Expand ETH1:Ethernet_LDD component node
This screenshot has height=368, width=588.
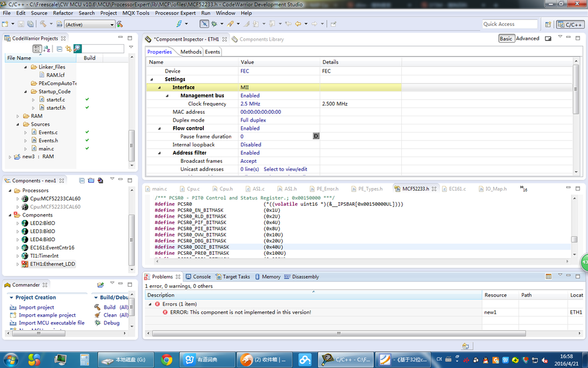point(18,264)
